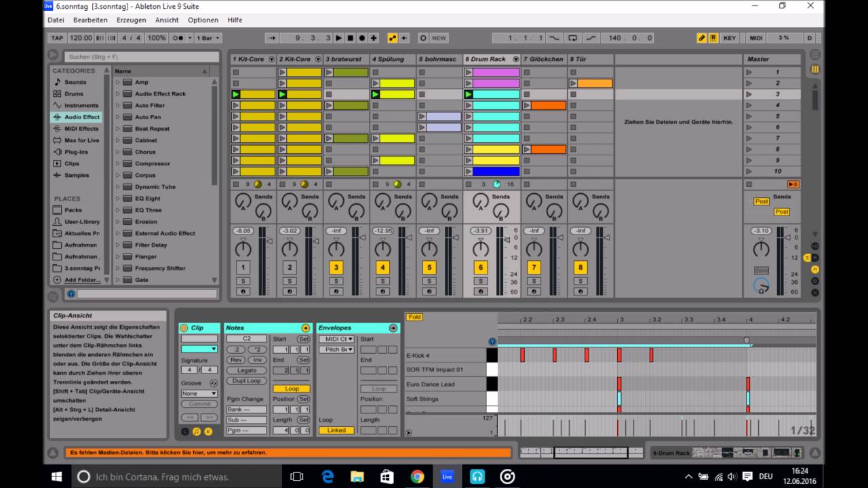Click Dupl.Loop button in Notes
This screenshot has height=488, width=868.
247,381
